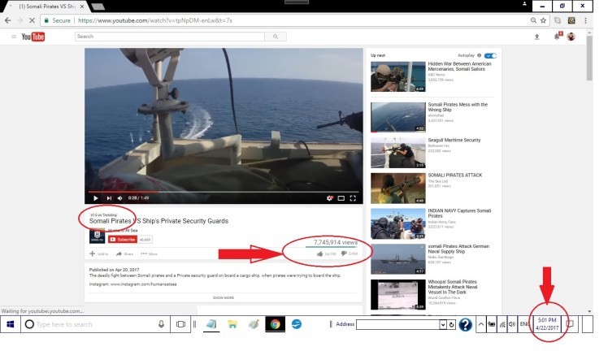Image resolution: width=608 pixels, height=364 pixels.
Task: Open a new browser tab
Action: coord(98,6)
